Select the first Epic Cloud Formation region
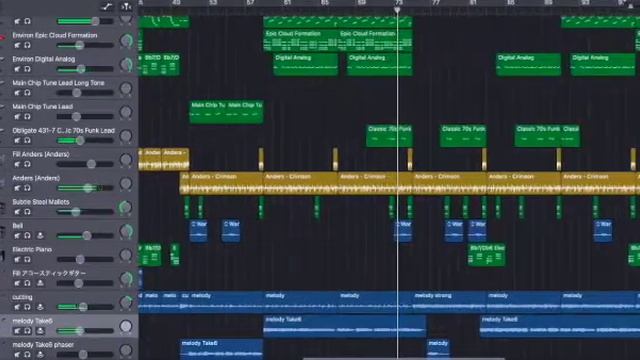Viewport: 640px width, 360px height. [x=301, y=40]
